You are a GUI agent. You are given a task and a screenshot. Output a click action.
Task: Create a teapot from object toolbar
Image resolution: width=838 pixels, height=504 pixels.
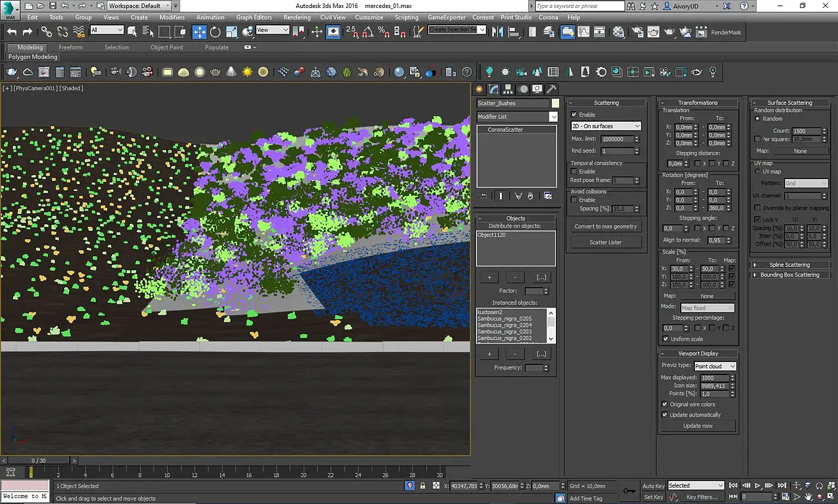coord(215,72)
